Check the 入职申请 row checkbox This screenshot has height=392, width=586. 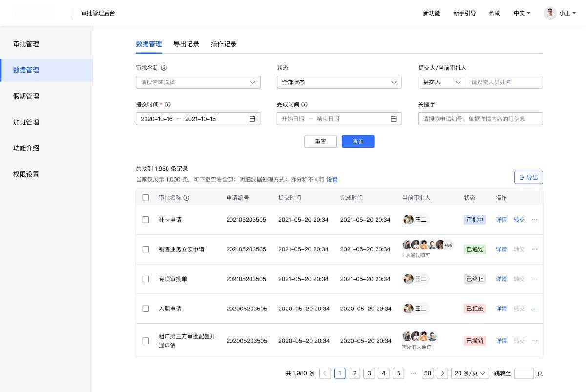[x=146, y=309]
